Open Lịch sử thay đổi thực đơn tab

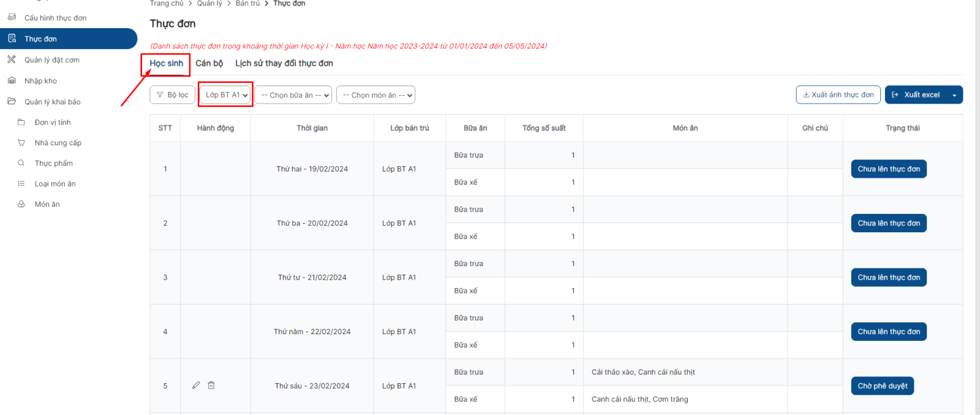(x=284, y=63)
